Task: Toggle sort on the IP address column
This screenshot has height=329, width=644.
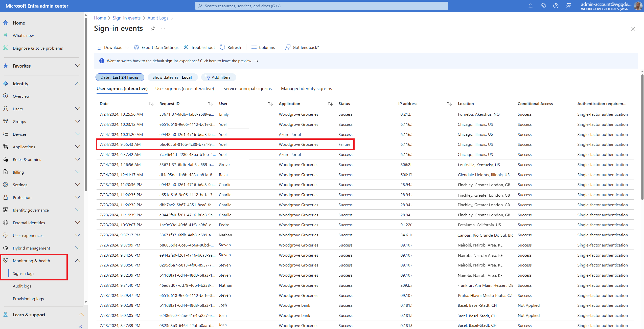Action: click(x=449, y=104)
